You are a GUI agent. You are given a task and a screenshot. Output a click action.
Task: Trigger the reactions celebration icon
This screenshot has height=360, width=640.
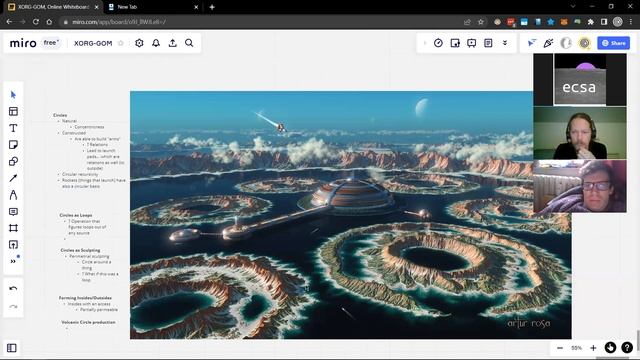548,43
